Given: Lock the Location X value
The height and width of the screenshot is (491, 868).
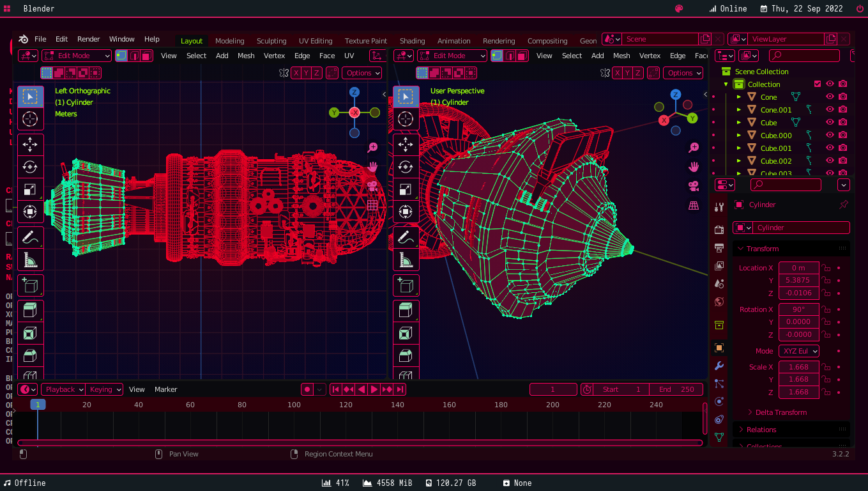Looking at the screenshot, I should (826, 268).
